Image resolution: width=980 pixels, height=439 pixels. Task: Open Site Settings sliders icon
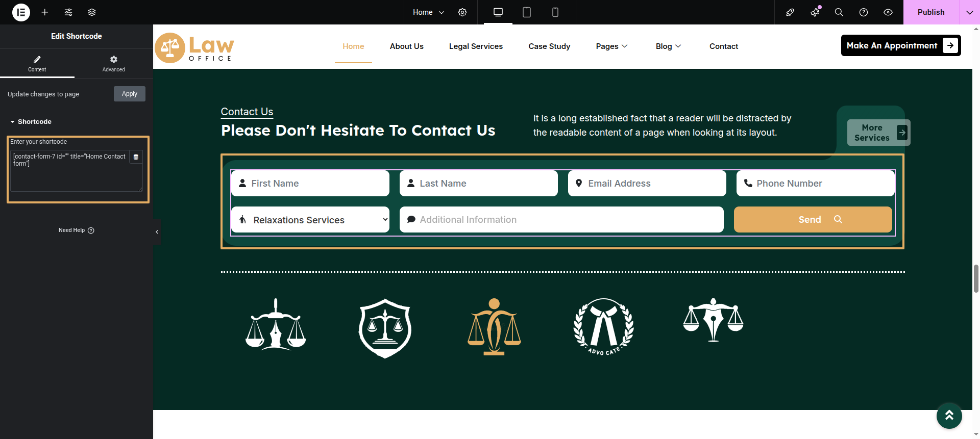point(68,12)
